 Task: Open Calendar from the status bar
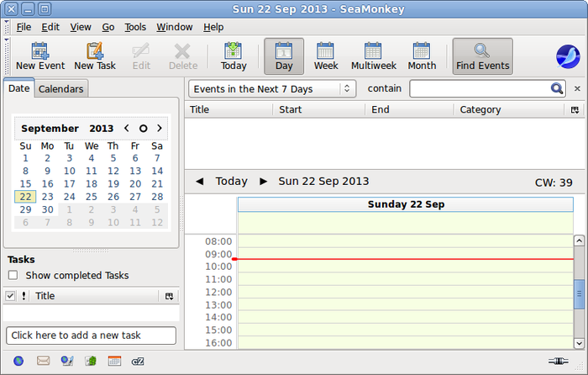pos(114,361)
